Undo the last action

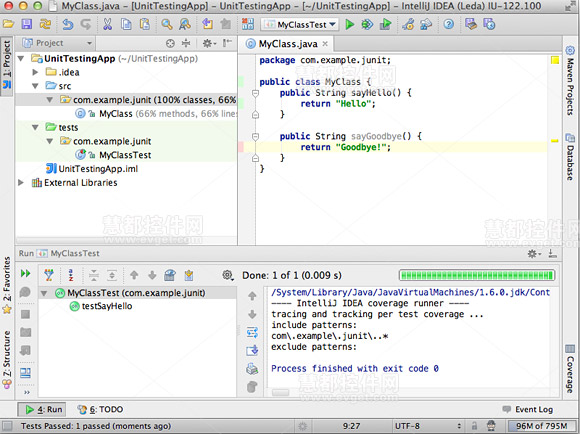67,24
